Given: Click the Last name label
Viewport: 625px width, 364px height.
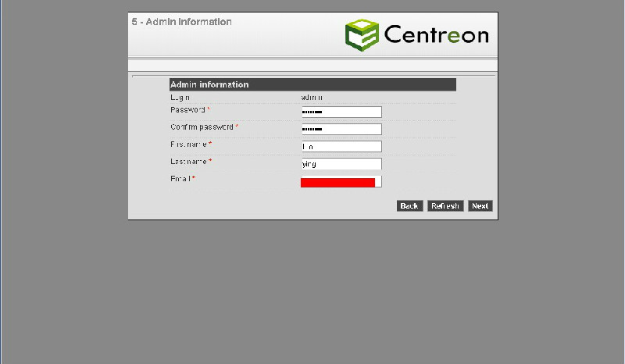Looking at the screenshot, I should click(189, 162).
